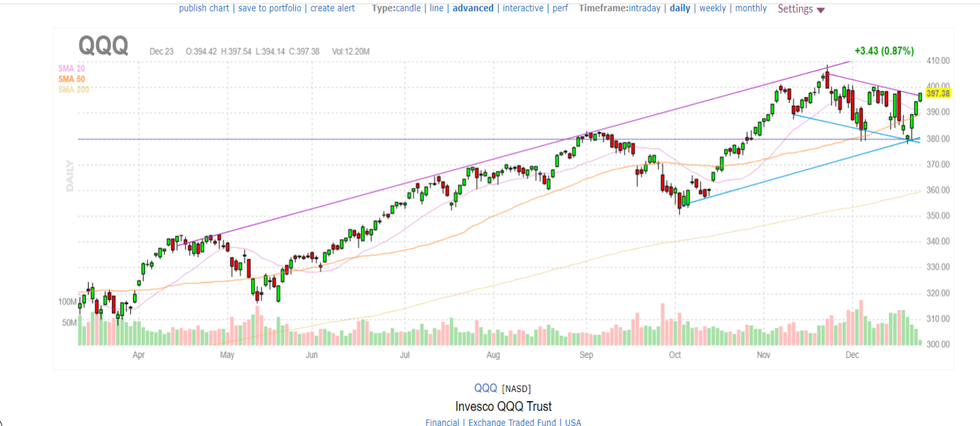Click the 'Jul' month axis label

(x=405, y=355)
